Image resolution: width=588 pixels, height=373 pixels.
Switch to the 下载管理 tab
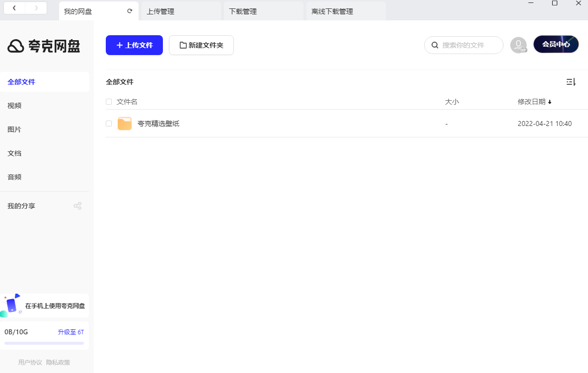coord(242,10)
